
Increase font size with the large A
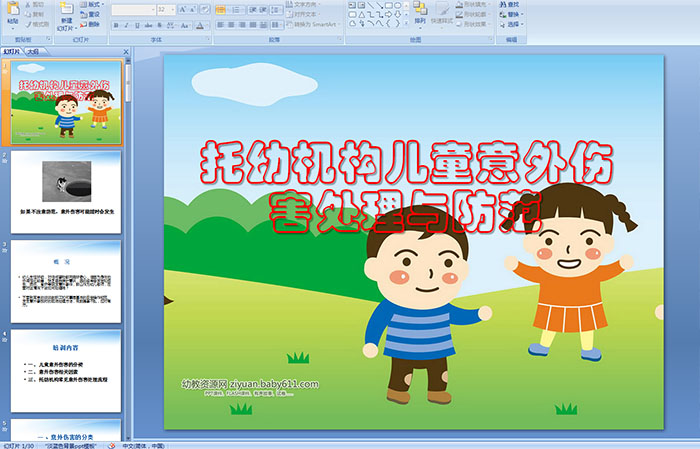[x=183, y=9]
